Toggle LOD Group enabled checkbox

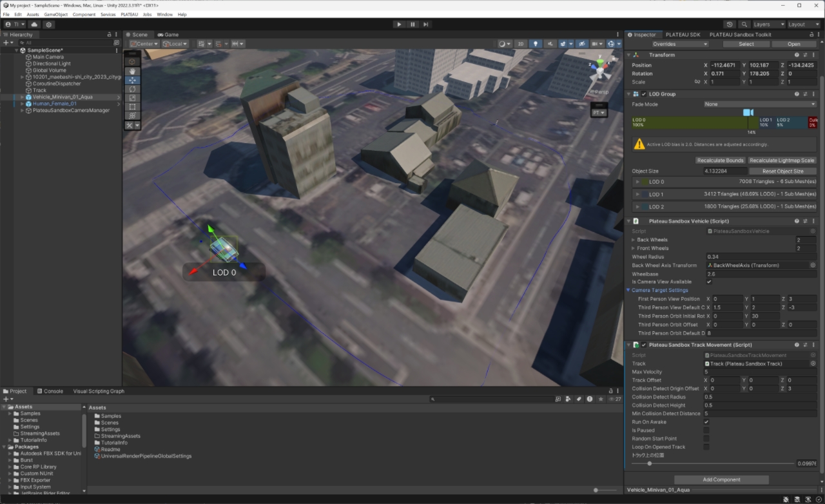(644, 94)
